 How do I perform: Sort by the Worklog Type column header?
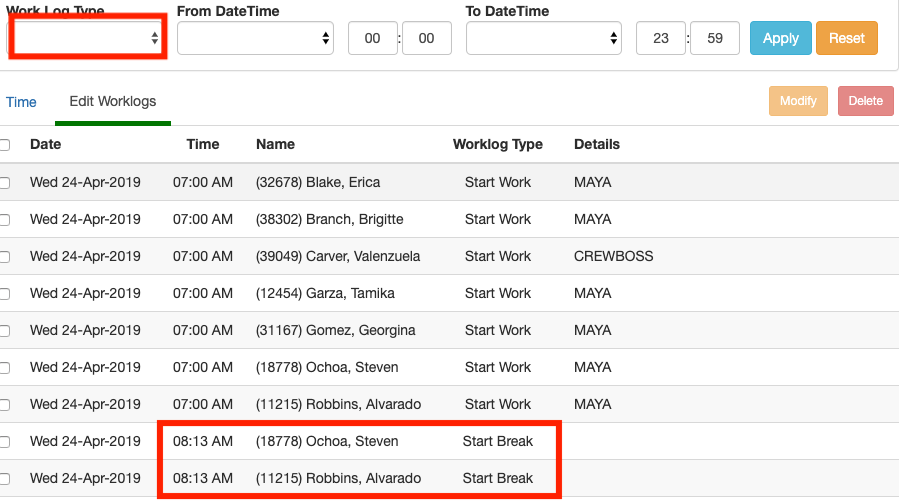[x=497, y=144]
